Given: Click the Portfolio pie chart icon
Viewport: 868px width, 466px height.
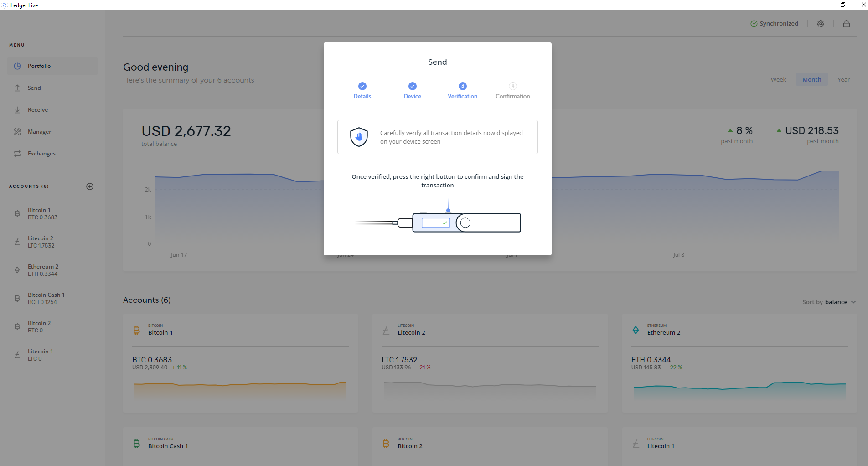Looking at the screenshot, I should 17,66.
